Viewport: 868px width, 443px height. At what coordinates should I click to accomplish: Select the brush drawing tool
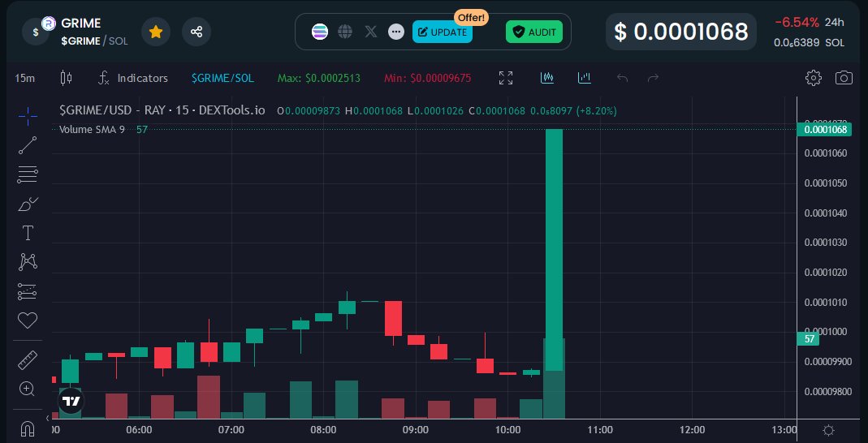(28, 204)
